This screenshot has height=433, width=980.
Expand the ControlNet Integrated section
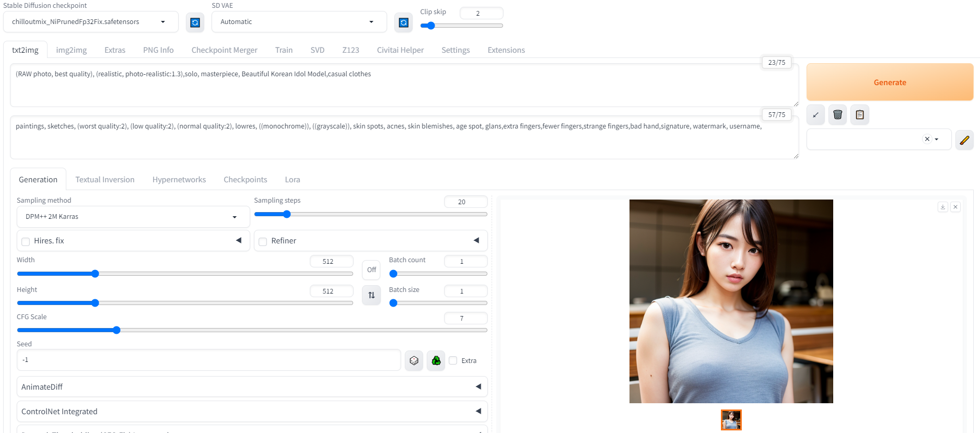tap(252, 412)
